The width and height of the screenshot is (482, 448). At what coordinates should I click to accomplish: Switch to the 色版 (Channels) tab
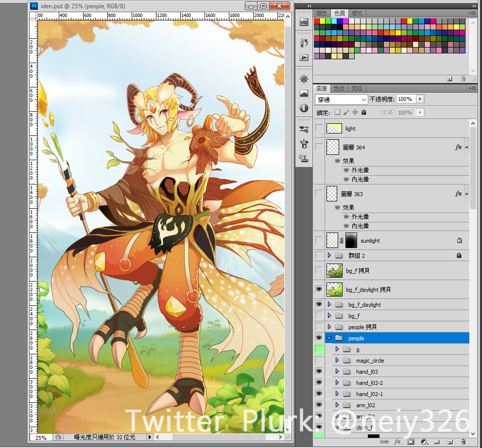click(x=339, y=89)
